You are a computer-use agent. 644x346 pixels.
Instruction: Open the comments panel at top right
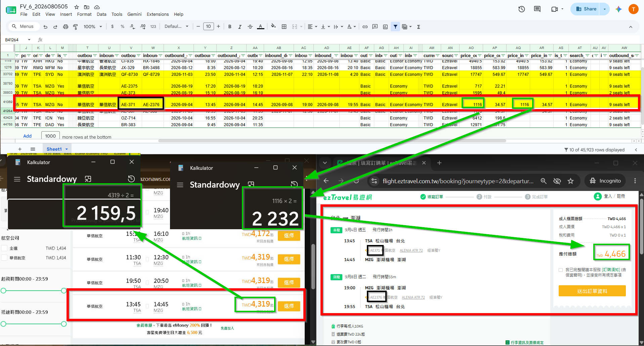pyautogui.click(x=537, y=9)
